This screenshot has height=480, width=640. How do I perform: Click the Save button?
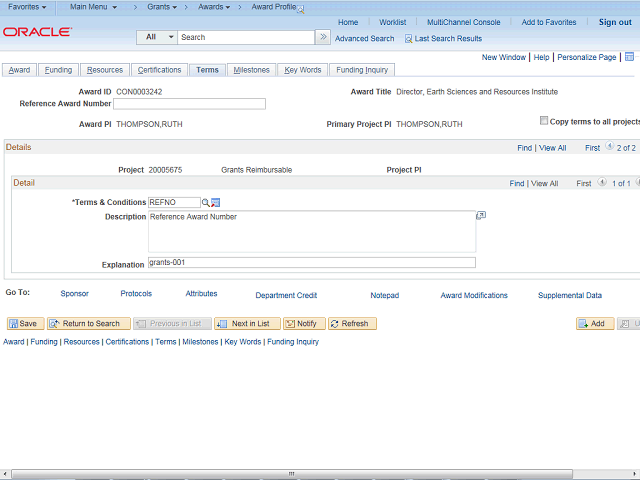25,324
